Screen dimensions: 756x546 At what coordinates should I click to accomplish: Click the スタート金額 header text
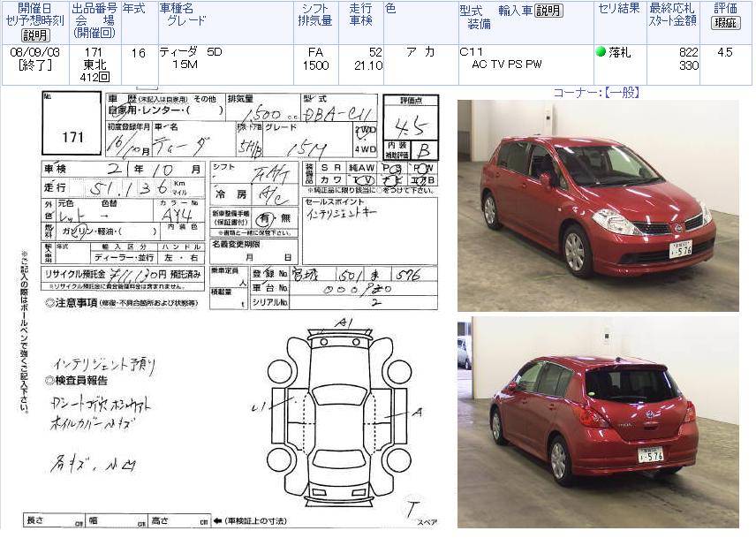[672, 20]
